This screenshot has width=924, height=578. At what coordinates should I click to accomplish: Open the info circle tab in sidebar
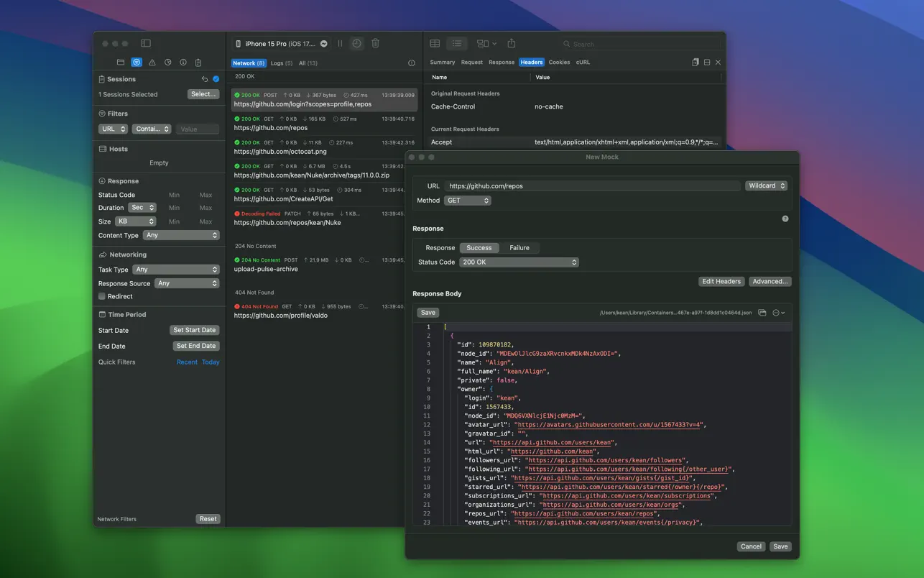click(183, 63)
